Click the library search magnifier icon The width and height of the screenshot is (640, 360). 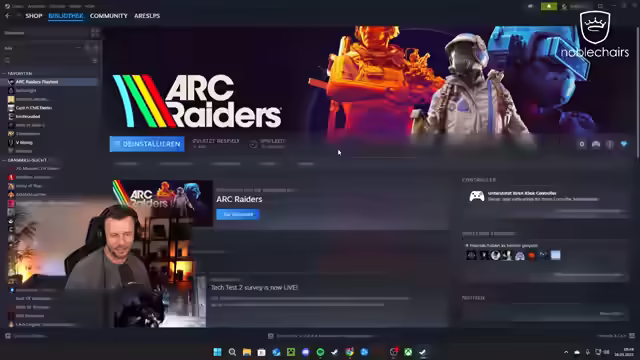[x=7, y=60]
